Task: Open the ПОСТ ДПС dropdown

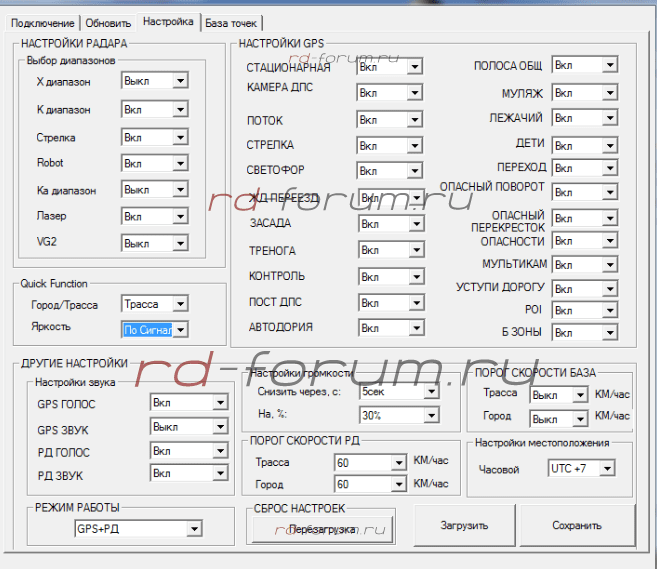Action: point(391,303)
